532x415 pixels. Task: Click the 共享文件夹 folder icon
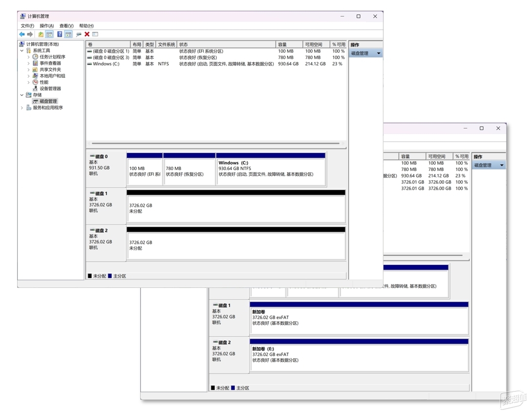pos(35,69)
